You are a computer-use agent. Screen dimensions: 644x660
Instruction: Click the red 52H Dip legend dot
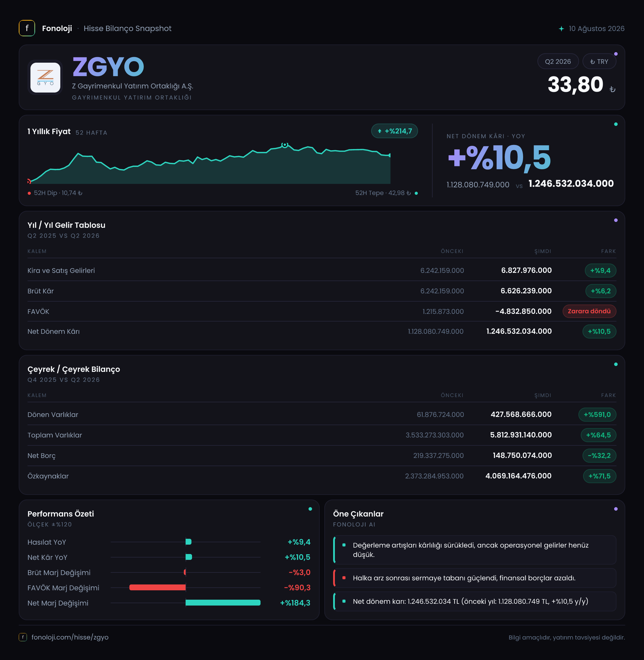coord(30,193)
